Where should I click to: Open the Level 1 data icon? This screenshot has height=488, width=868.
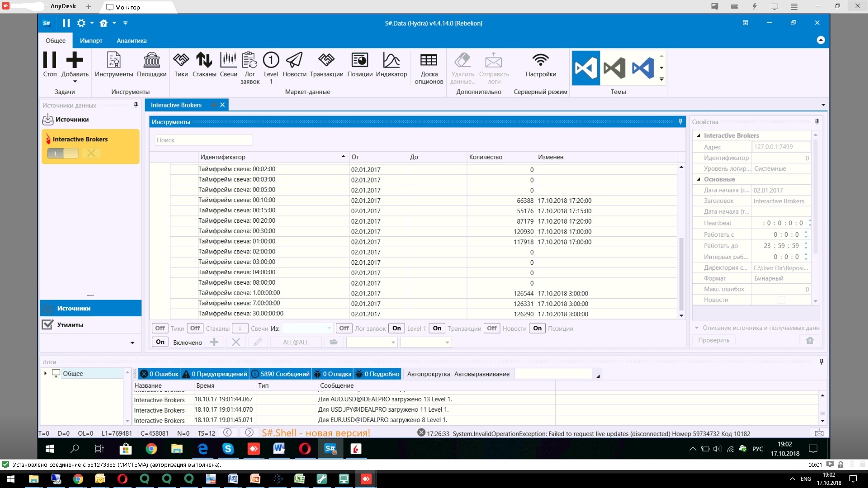[x=271, y=60]
